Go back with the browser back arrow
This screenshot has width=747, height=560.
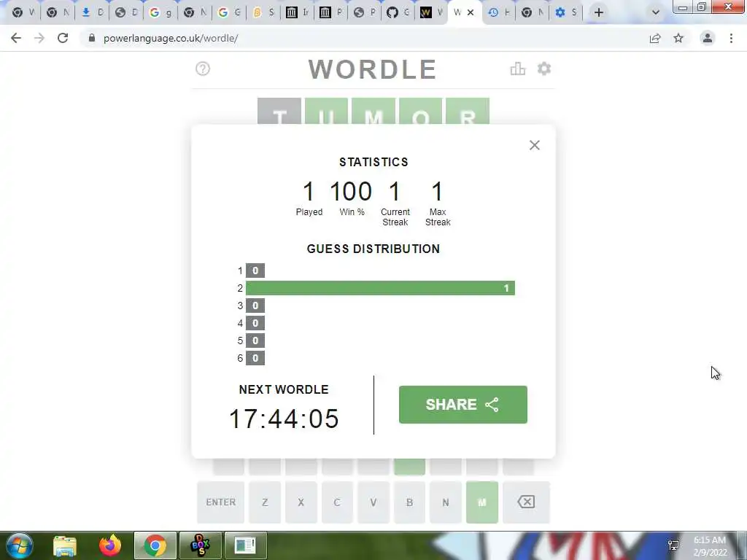(16, 38)
